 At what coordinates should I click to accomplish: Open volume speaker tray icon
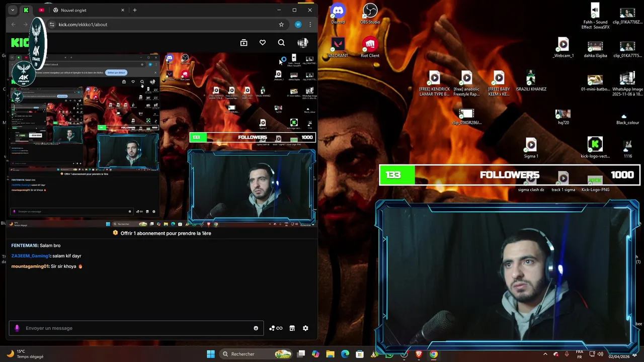coord(601,354)
